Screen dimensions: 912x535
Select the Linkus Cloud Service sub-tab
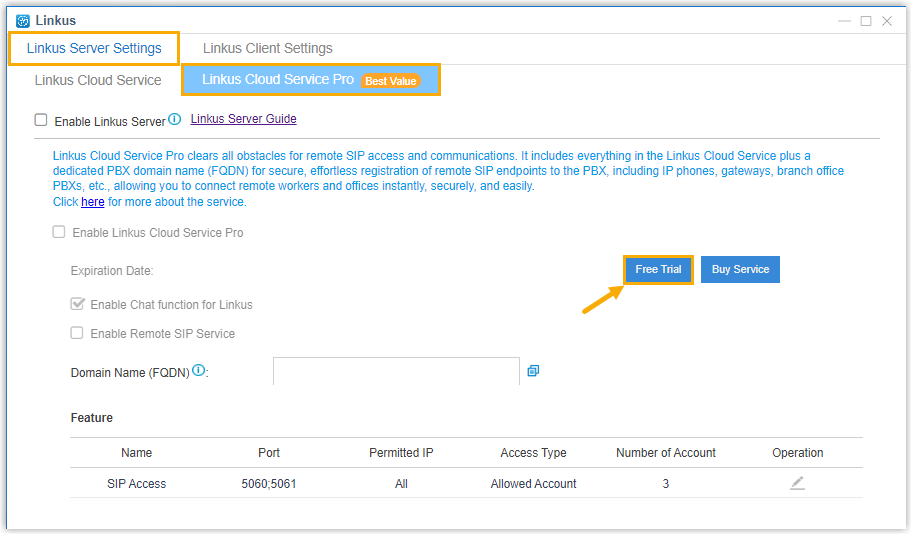98,80
